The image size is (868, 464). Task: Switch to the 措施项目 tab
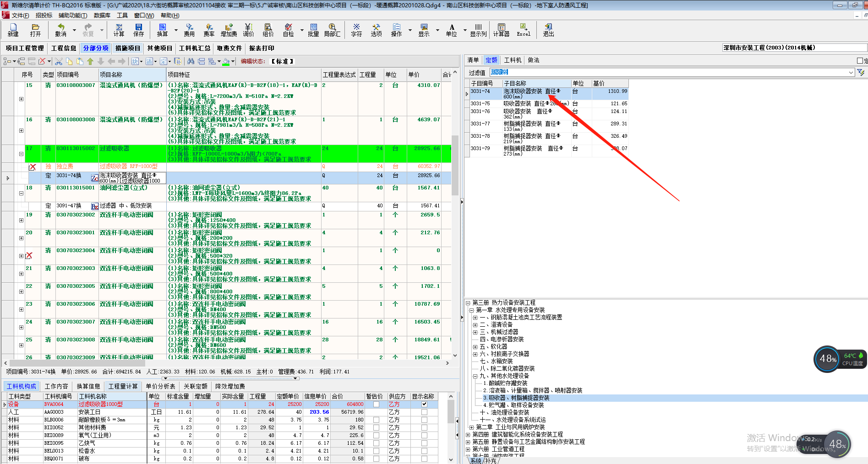[128, 48]
